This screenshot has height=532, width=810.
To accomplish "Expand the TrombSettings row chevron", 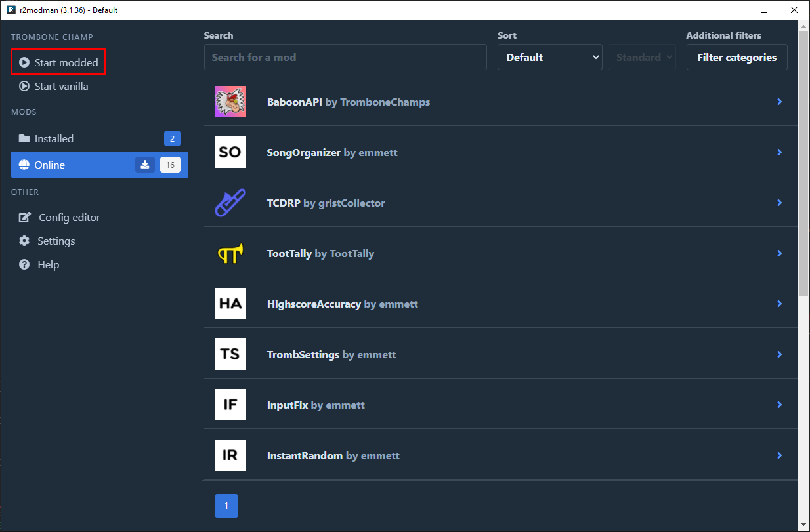I will tap(780, 354).
